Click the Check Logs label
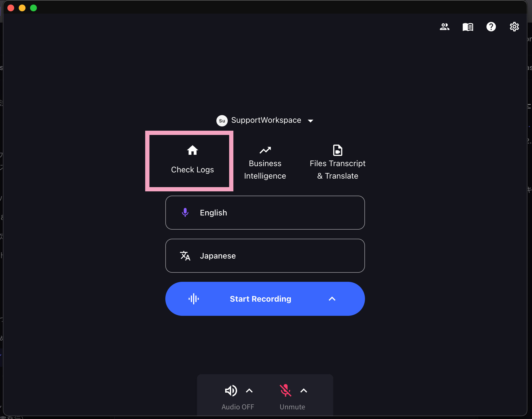 coord(192,170)
